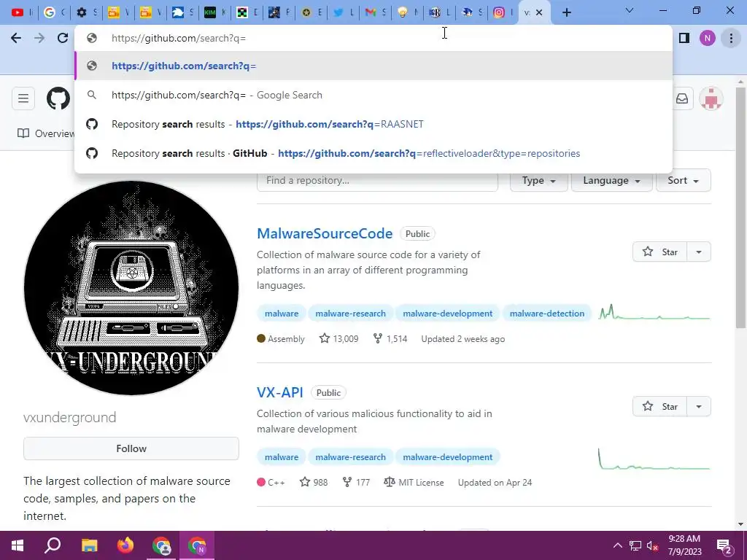
Task: Open the Type filter dropdown
Action: point(539,181)
